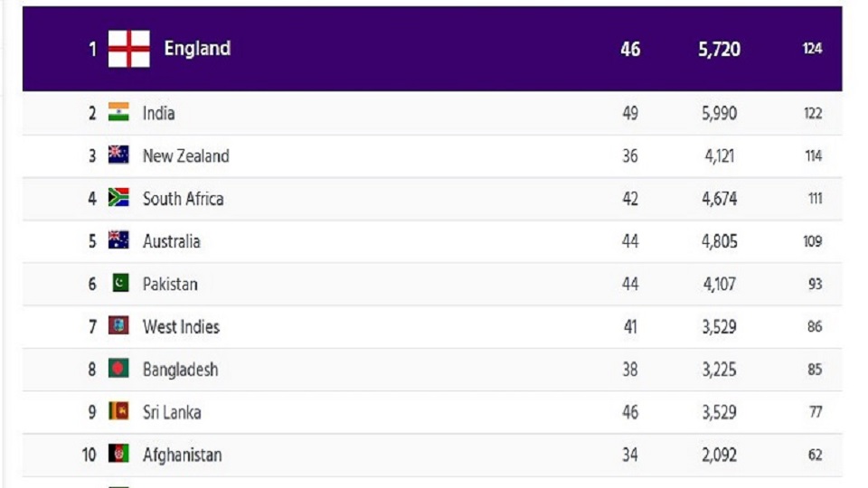Click the Australia team name
Image resolution: width=868 pixels, height=488 pixels.
[x=172, y=241]
